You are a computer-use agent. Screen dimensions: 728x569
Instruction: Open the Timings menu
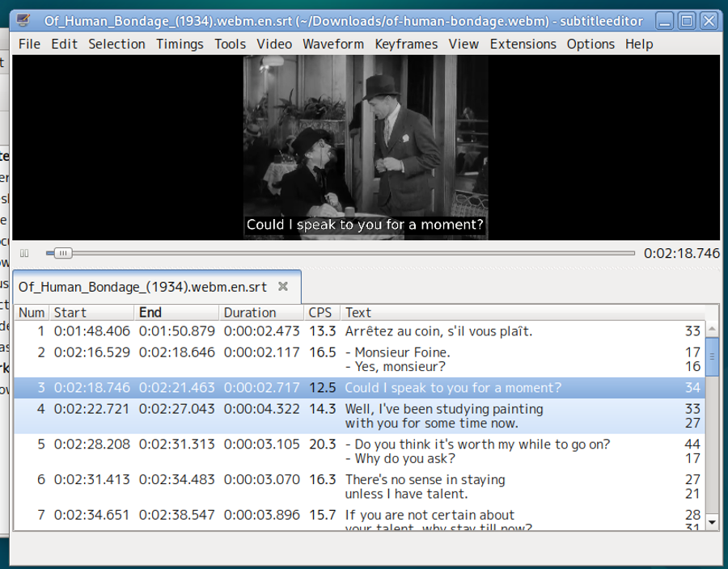coord(180,44)
